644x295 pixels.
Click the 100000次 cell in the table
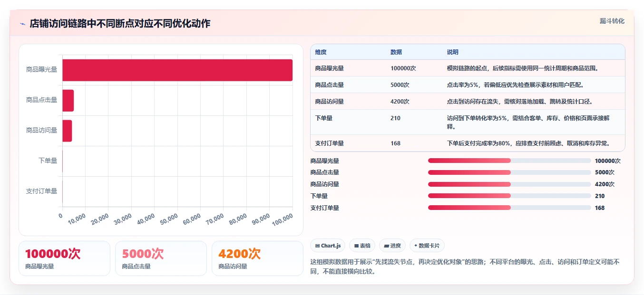(403, 68)
